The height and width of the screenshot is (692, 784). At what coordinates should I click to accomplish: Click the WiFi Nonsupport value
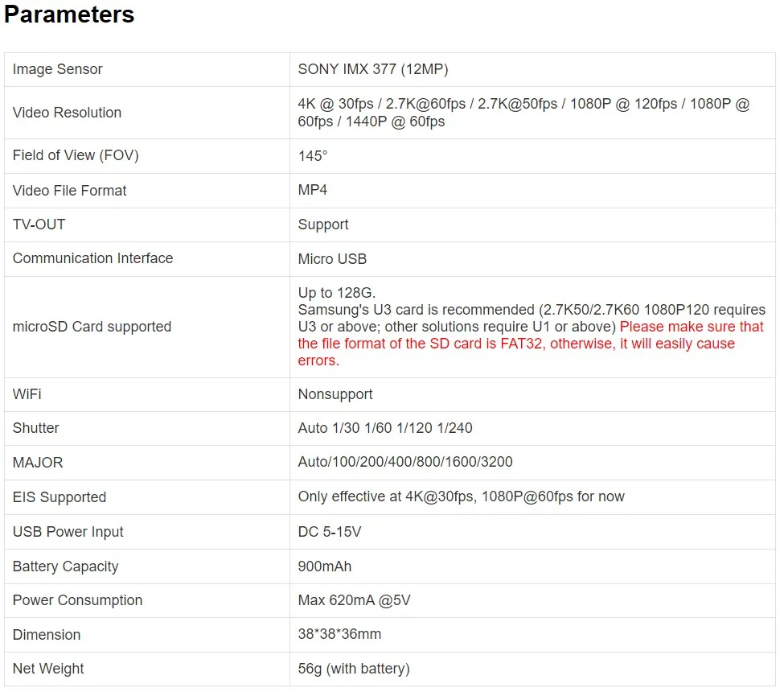pyautogui.click(x=335, y=394)
